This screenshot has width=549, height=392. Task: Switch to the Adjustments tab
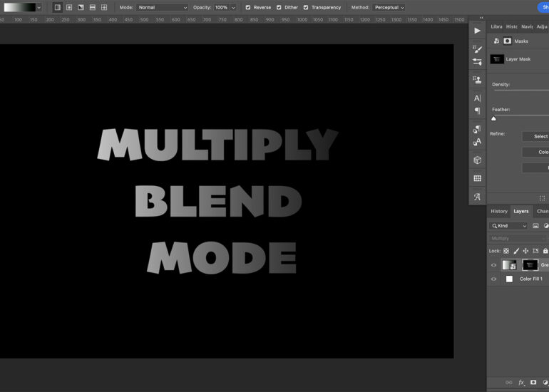(x=542, y=26)
